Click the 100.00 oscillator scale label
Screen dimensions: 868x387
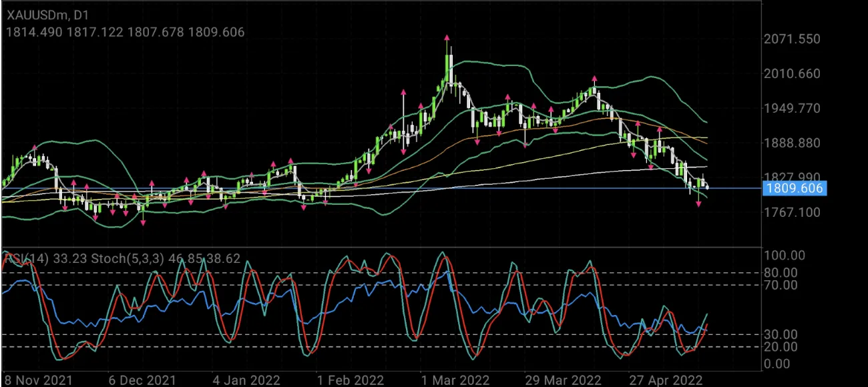(x=785, y=256)
